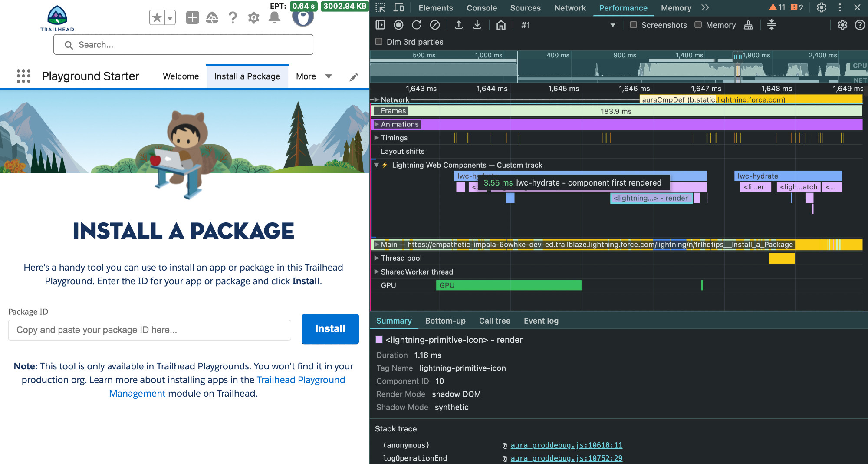Collapse the Lightning Web Components custom track
This screenshot has height=464, width=868.
pyautogui.click(x=376, y=165)
